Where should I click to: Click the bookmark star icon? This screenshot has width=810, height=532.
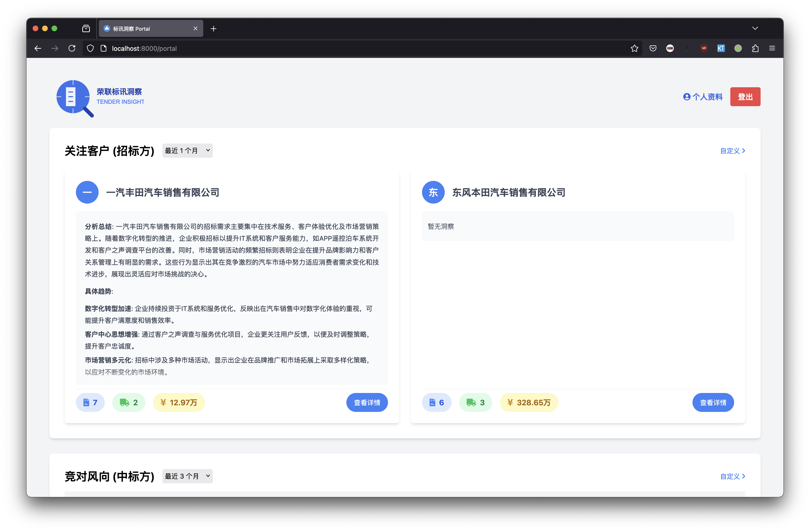[634, 48]
